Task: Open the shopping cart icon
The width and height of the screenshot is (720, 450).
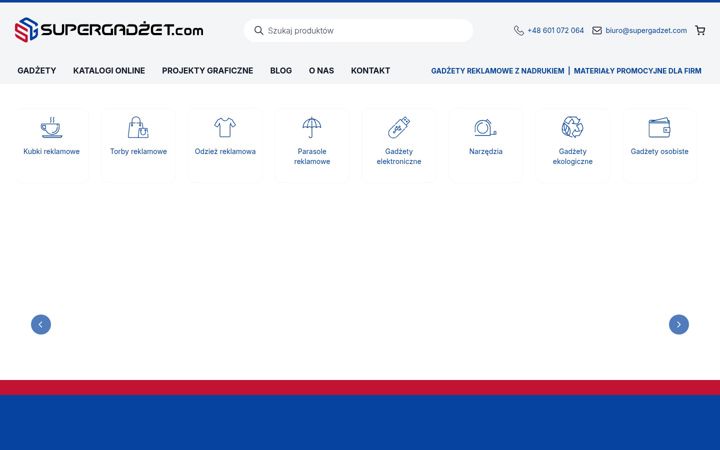Action: coord(700,31)
